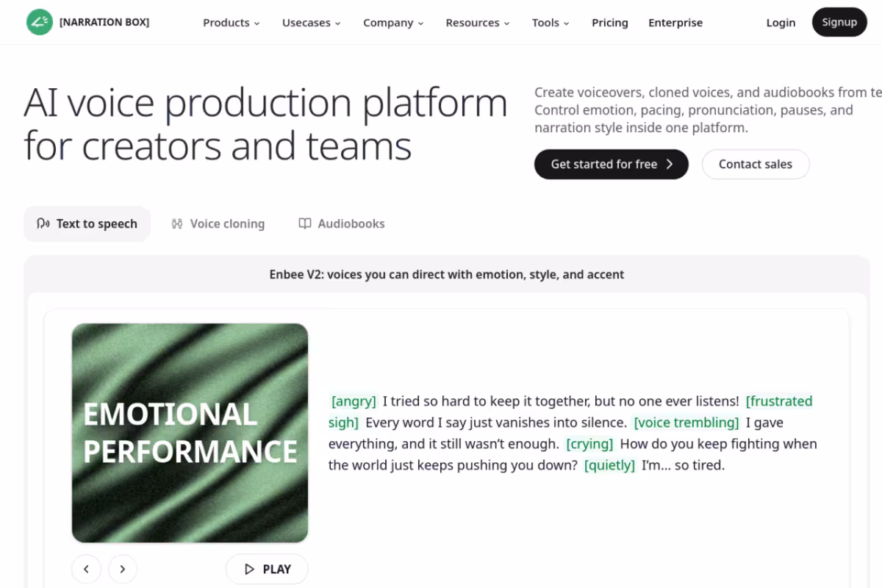Click the [angry] emotion tag

pos(354,401)
